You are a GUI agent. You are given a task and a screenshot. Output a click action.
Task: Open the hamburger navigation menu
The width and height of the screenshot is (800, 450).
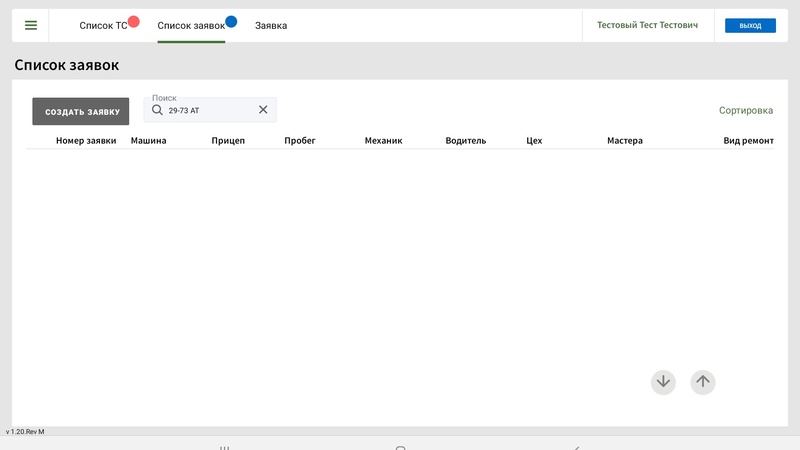point(31,26)
